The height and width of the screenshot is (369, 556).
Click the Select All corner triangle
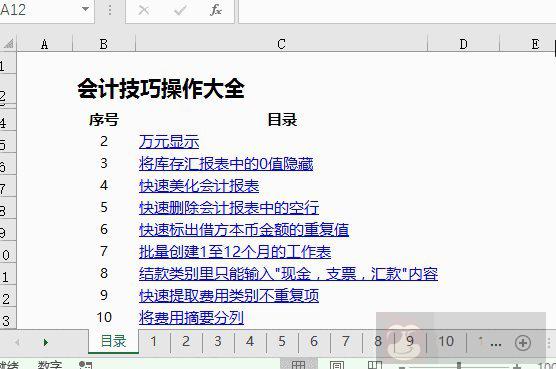[9, 44]
